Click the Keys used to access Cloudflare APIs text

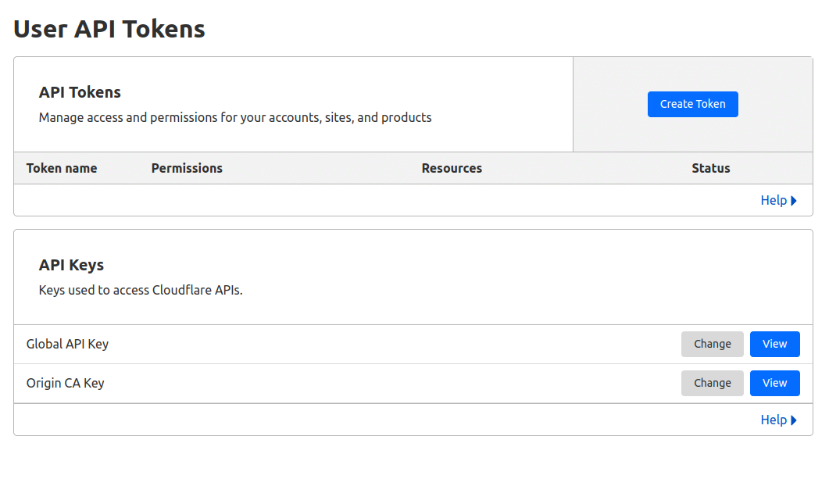(140, 290)
